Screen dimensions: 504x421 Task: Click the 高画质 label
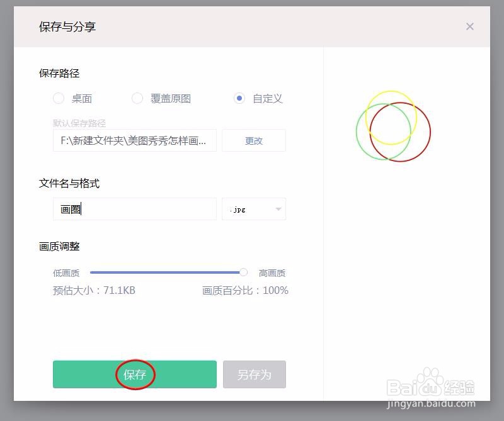(x=272, y=273)
